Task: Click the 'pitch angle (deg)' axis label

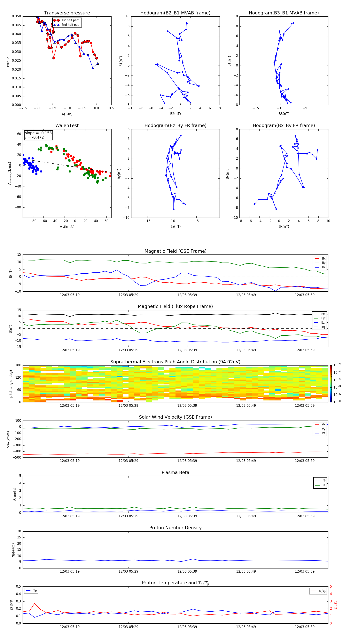Action: [x=11, y=384]
